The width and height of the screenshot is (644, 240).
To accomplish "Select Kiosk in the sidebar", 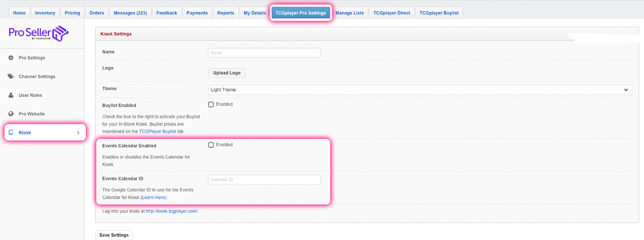I will [45, 132].
